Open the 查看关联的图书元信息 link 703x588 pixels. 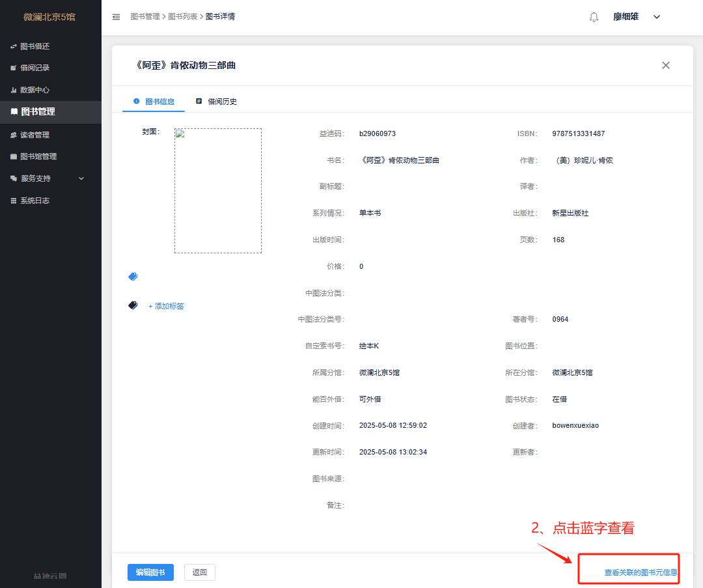pos(641,573)
